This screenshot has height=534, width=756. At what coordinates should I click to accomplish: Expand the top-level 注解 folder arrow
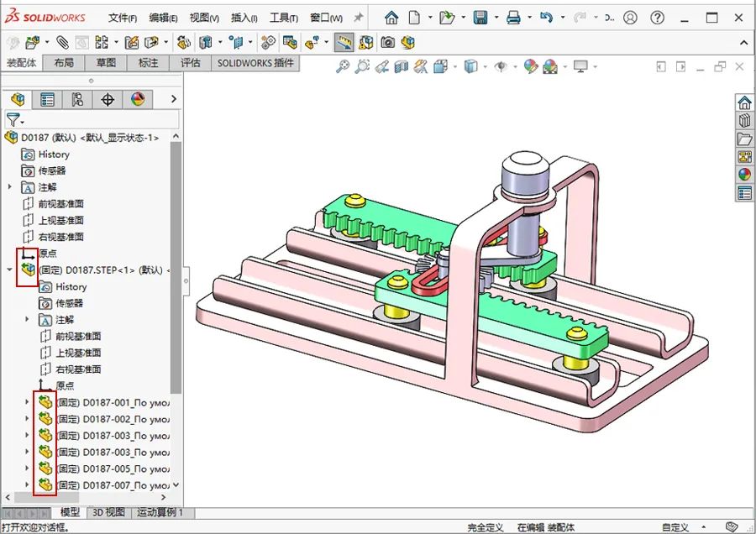point(9,186)
